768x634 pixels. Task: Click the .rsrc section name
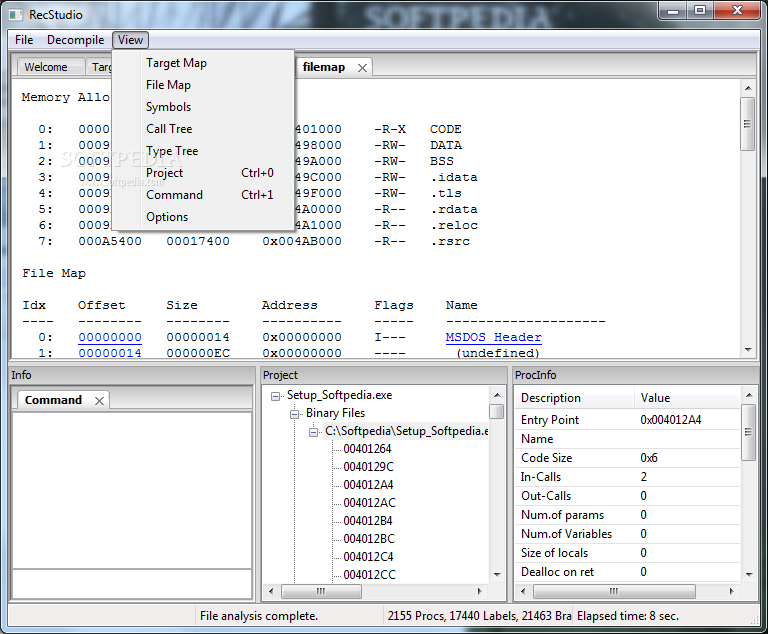pyautogui.click(x=451, y=242)
